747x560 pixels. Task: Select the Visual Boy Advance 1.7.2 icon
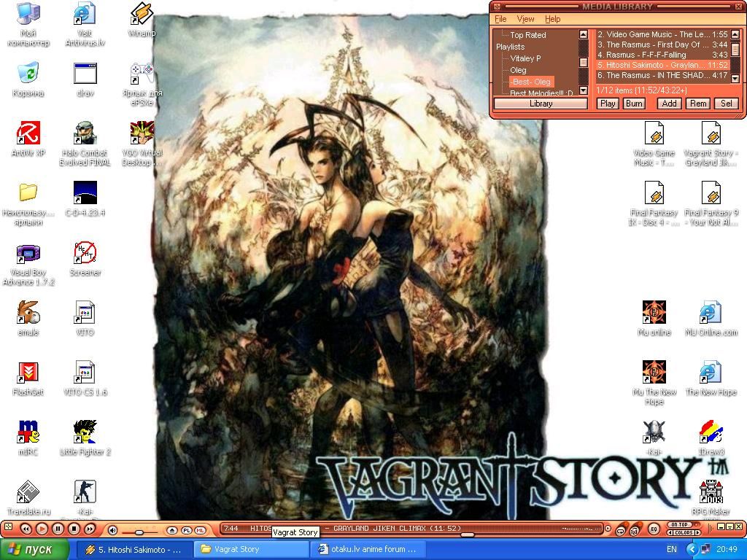coord(28,264)
